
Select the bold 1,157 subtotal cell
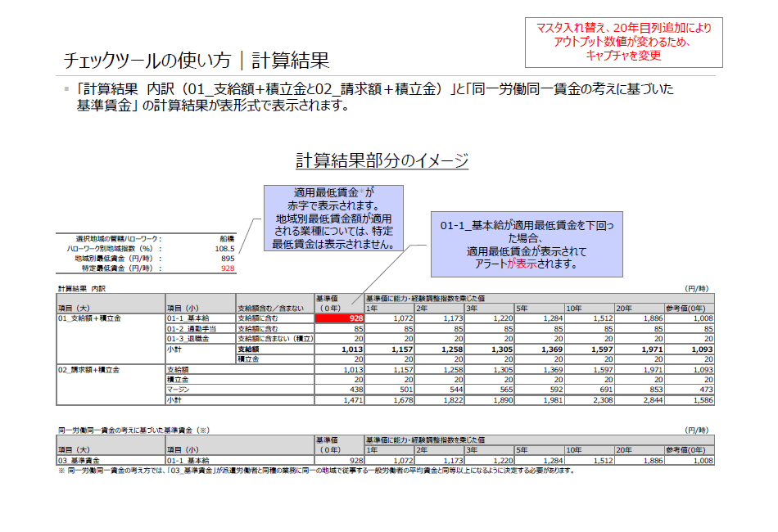pyautogui.click(x=390, y=349)
